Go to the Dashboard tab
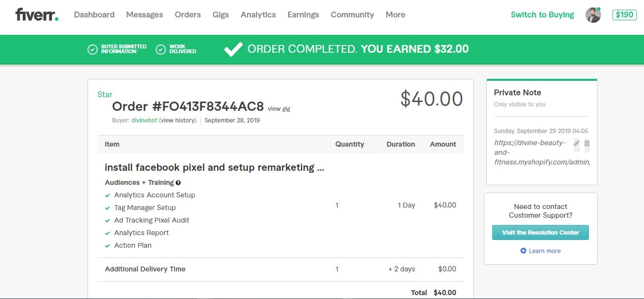This screenshot has height=299, width=644. pos(94,15)
